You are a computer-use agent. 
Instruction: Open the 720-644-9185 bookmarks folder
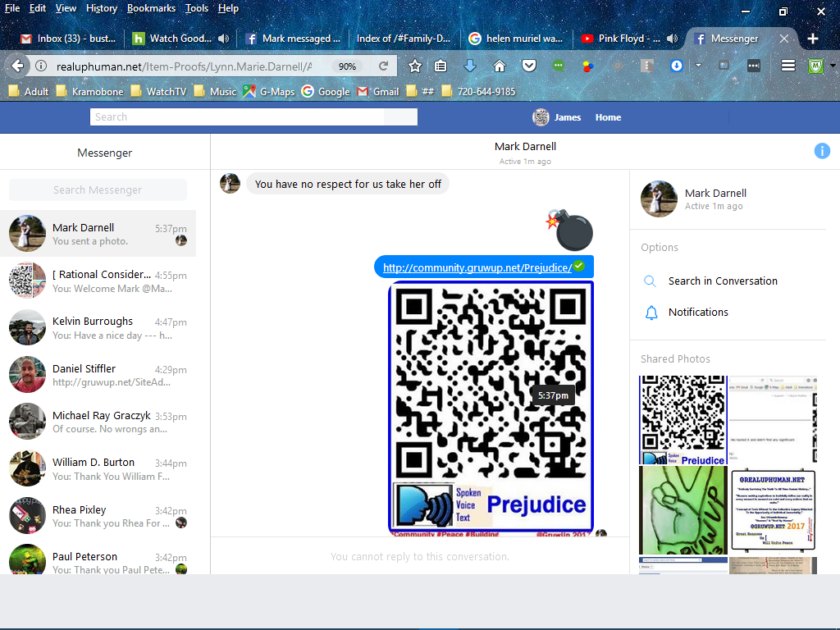coord(478,92)
